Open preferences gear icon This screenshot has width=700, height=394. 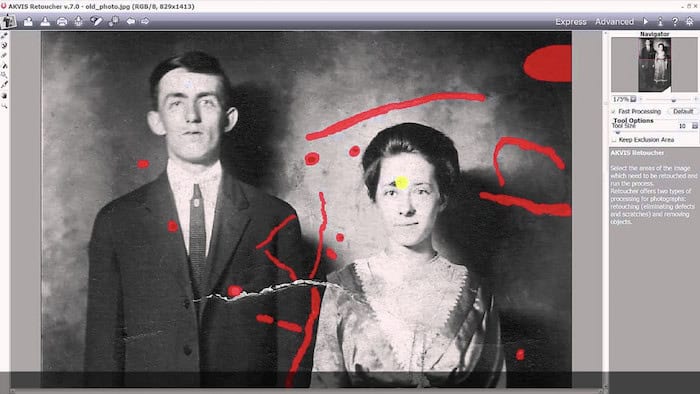pos(690,21)
